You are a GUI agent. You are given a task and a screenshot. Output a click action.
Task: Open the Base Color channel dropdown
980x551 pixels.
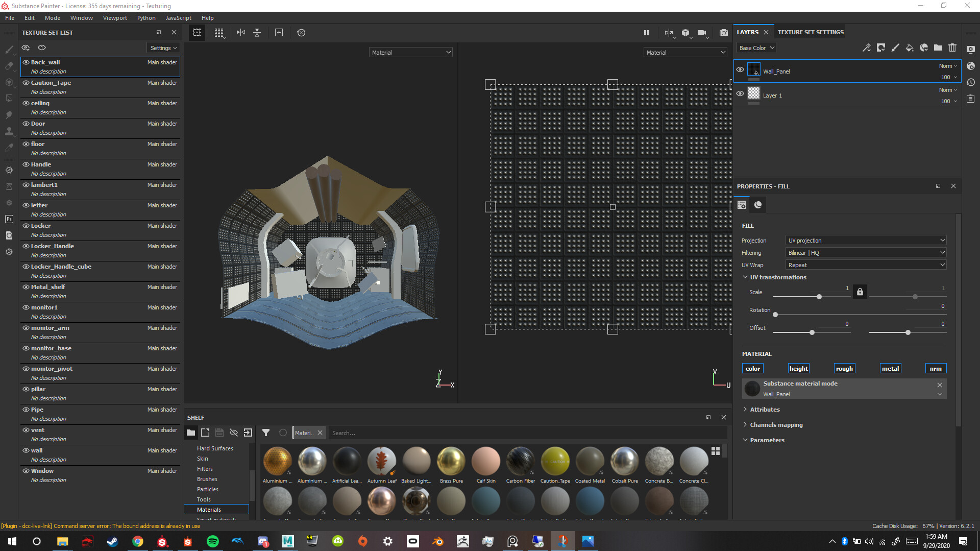pyautogui.click(x=756, y=47)
